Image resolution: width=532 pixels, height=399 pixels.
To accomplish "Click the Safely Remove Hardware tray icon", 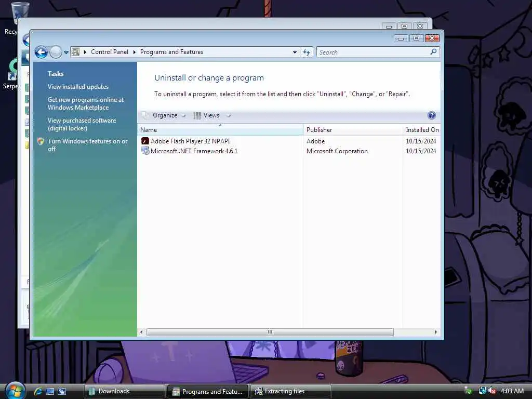I will tap(469, 391).
